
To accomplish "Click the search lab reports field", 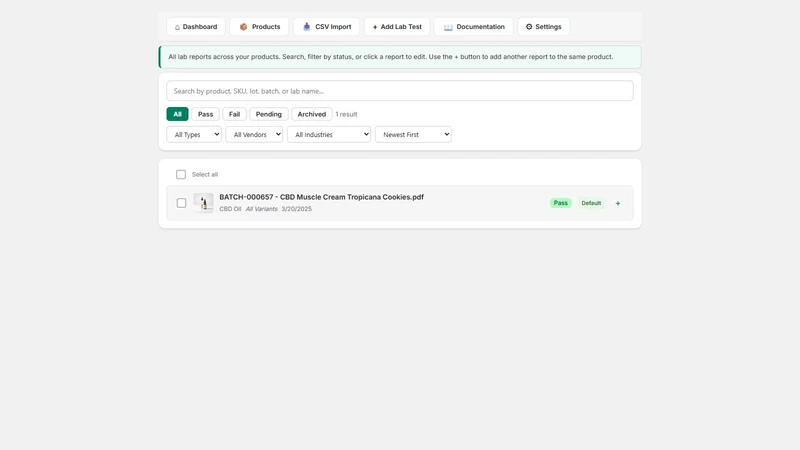I will point(400,91).
